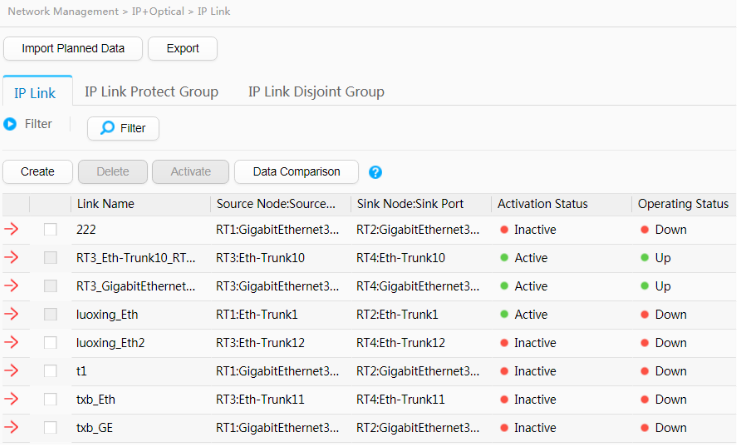Viewport: 738px width, 446px height.
Task: Click the red arrow beside txb_Eth row
Action: coord(12,399)
